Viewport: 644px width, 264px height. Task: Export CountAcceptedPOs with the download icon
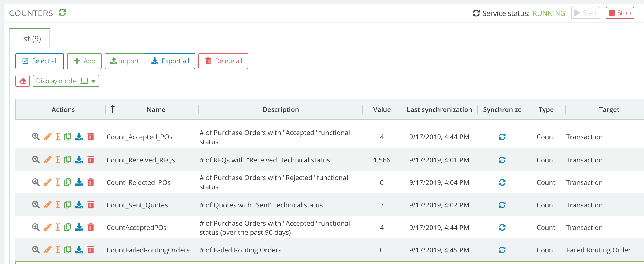(79, 227)
